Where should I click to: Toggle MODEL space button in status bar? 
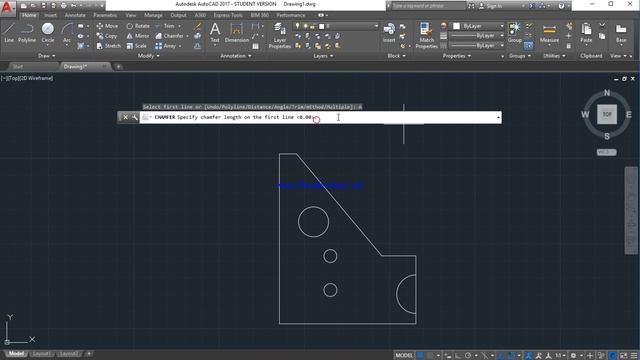[x=404, y=356]
